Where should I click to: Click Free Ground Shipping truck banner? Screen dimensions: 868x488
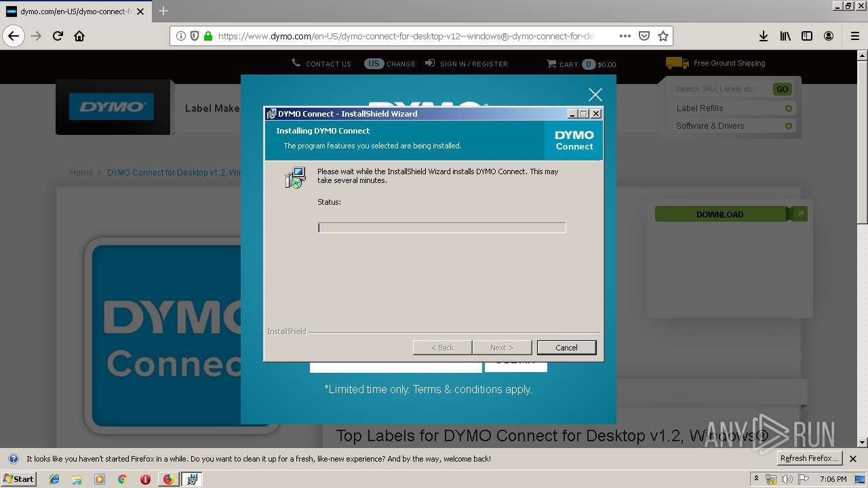pyautogui.click(x=715, y=63)
